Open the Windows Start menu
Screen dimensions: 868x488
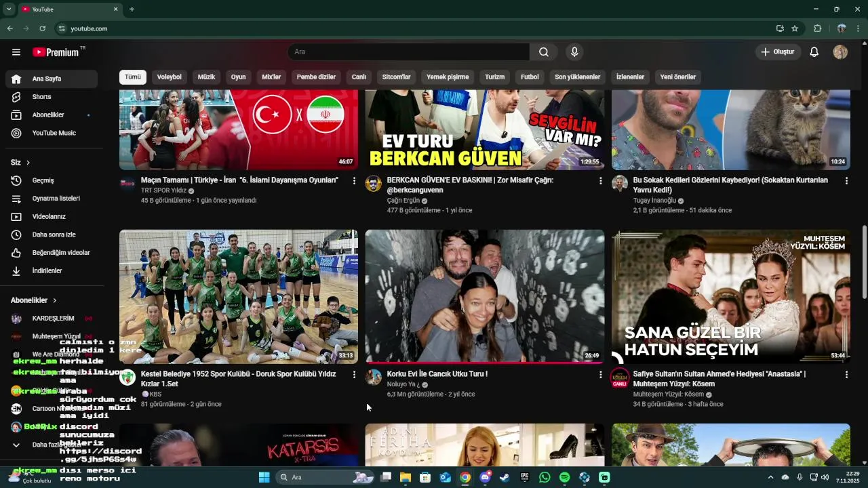coord(264,477)
